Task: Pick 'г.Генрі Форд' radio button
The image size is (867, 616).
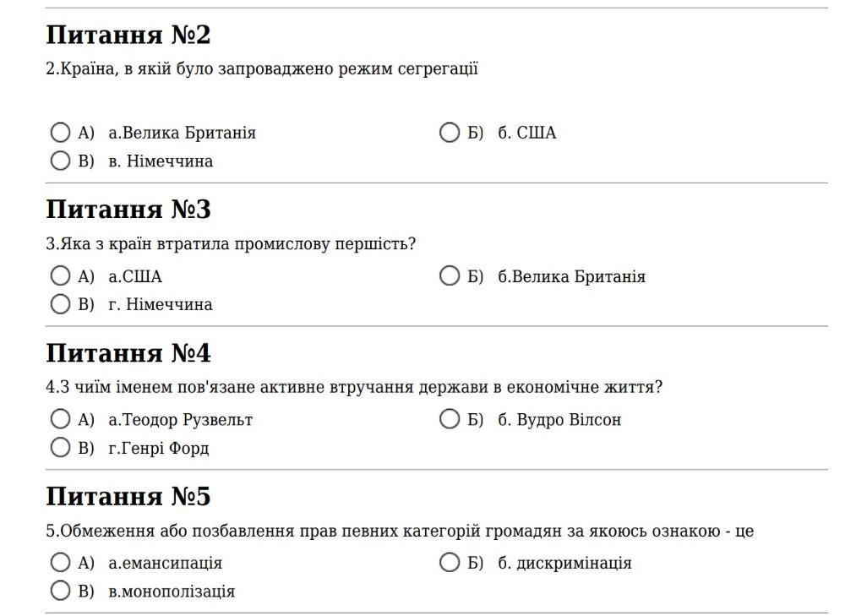Action: point(60,447)
